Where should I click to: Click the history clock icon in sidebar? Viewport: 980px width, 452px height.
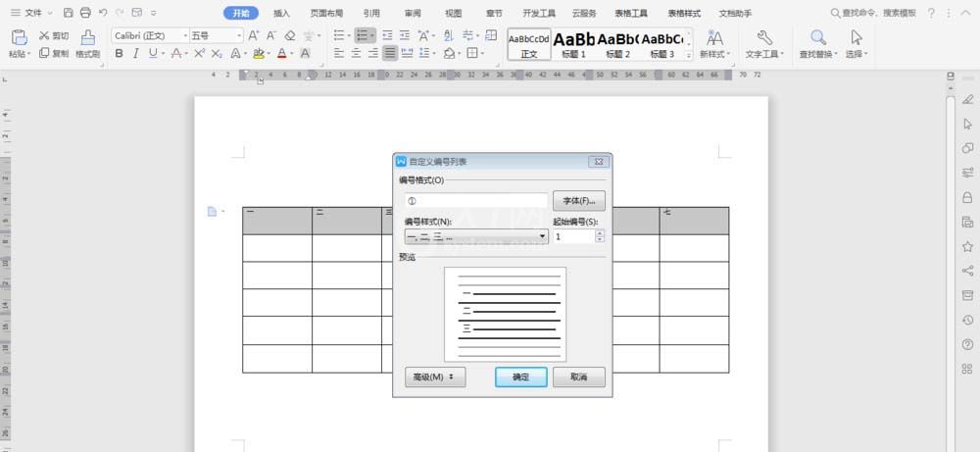tap(967, 320)
